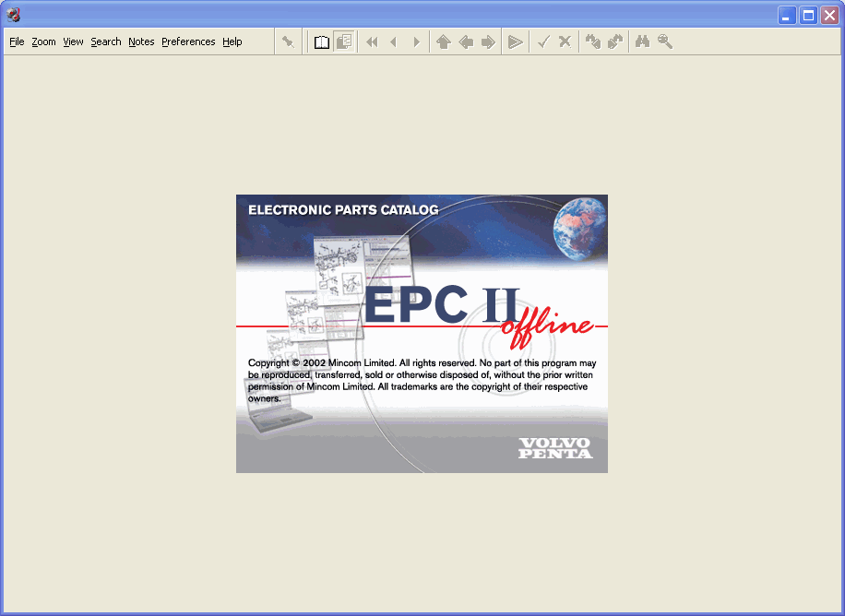Click the block right arrow icon
This screenshot has height=616, width=845.
[488, 41]
